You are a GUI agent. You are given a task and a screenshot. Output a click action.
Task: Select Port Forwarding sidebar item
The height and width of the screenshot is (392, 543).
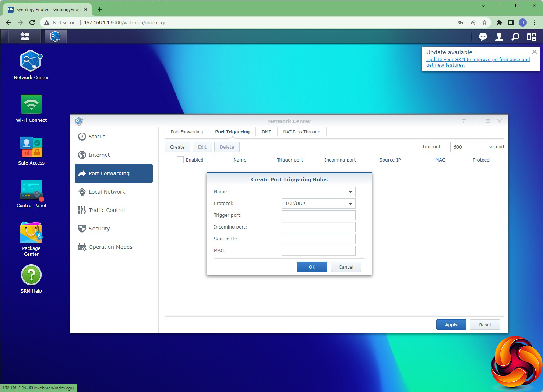coord(114,173)
